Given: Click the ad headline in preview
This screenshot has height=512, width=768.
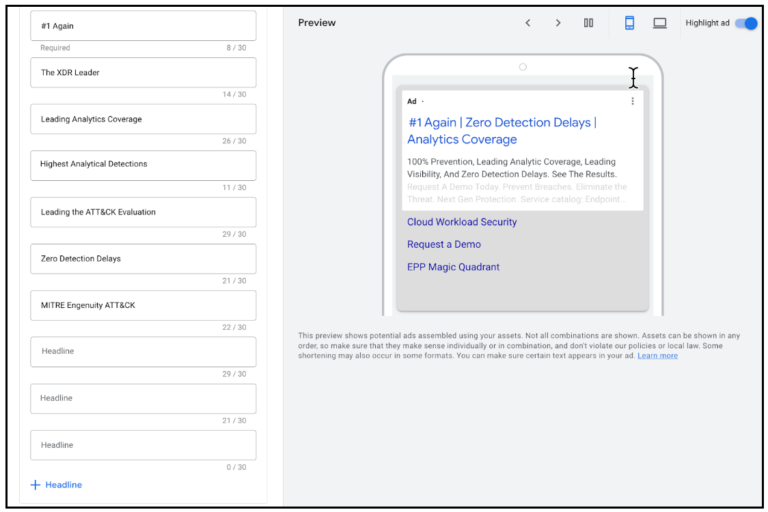Looking at the screenshot, I should 501,131.
